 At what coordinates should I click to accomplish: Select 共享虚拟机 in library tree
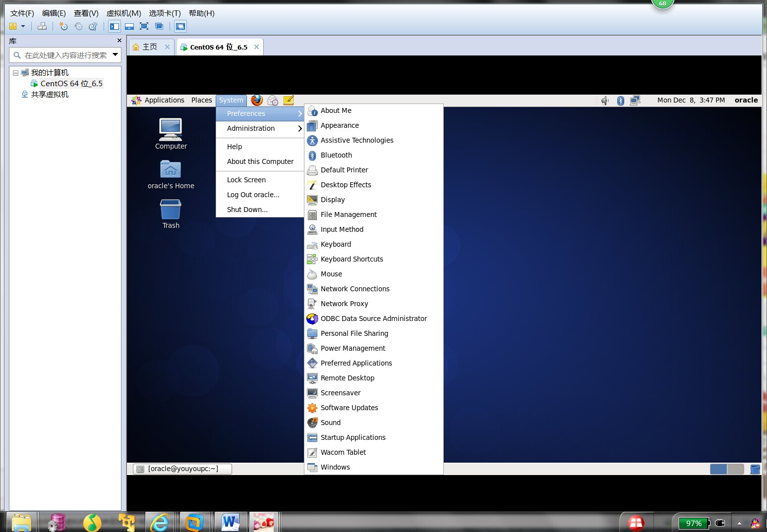(45, 95)
